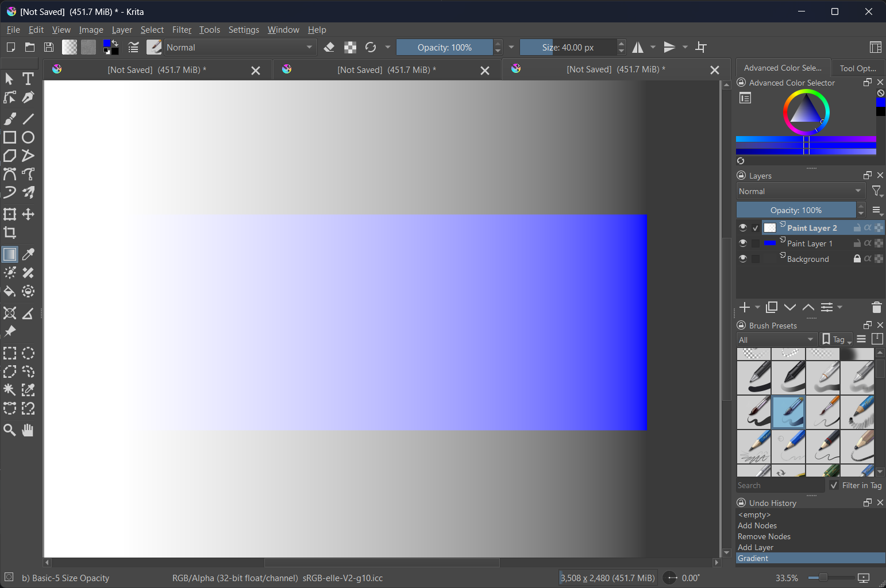
Task: Select the Ellipse shape tool
Action: click(28, 137)
